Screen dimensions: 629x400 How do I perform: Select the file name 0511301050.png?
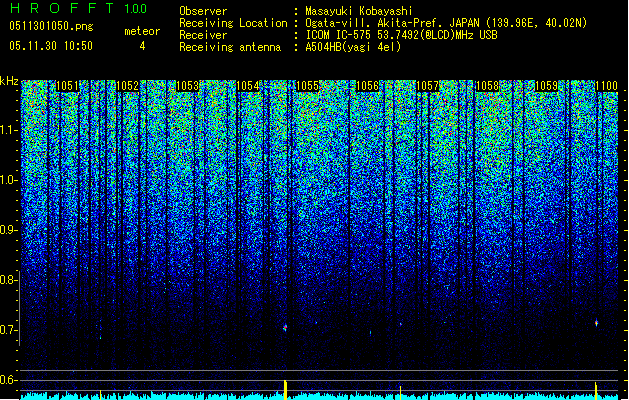[51, 27]
